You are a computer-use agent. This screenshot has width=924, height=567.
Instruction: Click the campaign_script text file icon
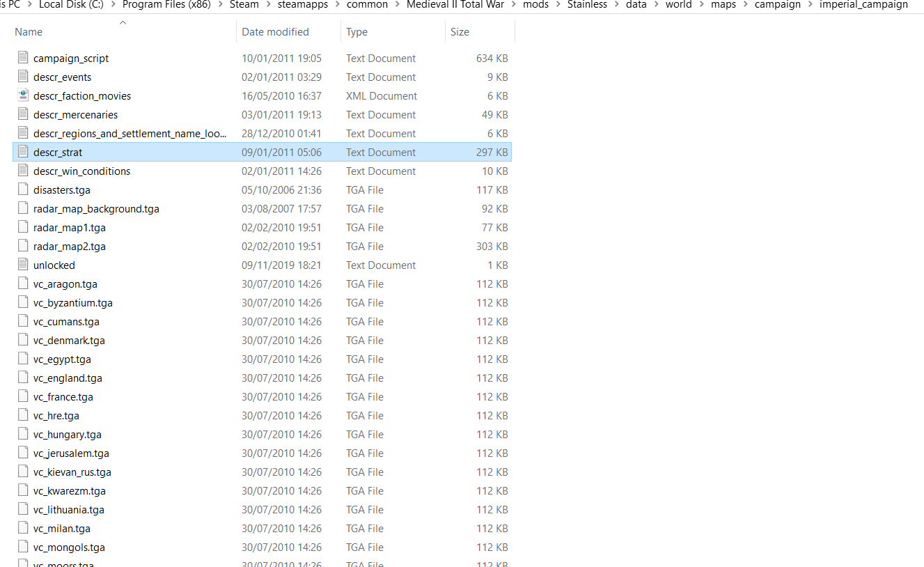23,58
